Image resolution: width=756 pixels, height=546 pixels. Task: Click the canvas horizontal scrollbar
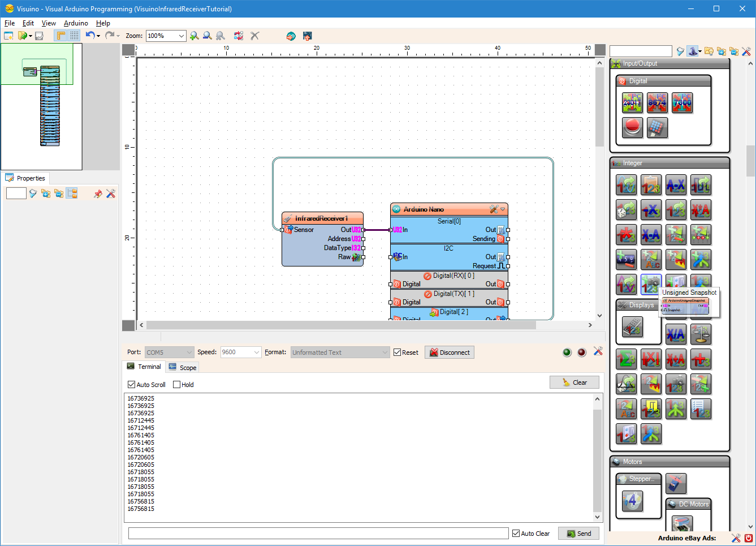(x=365, y=325)
